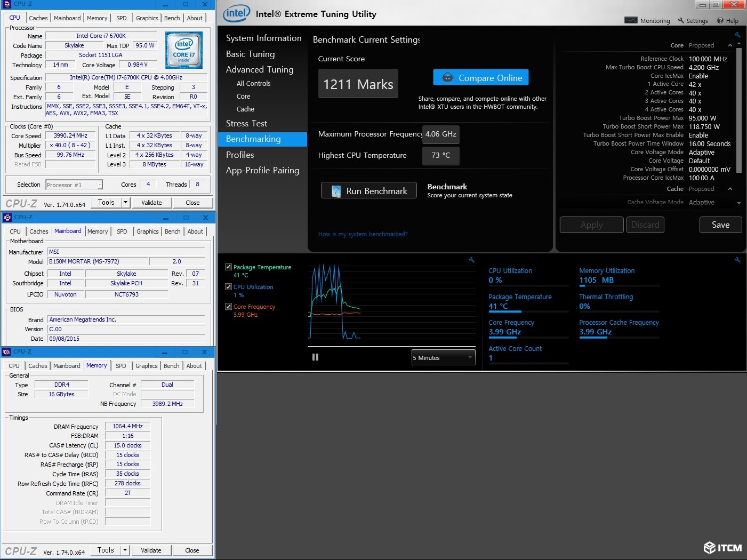Open System Information in XTU sidebar
The height and width of the screenshot is (560, 747).
click(x=263, y=38)
